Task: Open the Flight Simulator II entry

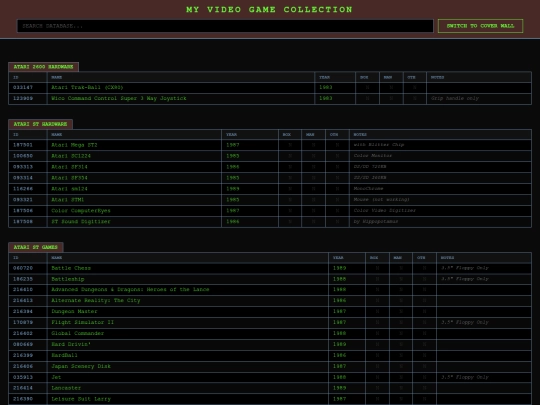Action: point(83,322)
